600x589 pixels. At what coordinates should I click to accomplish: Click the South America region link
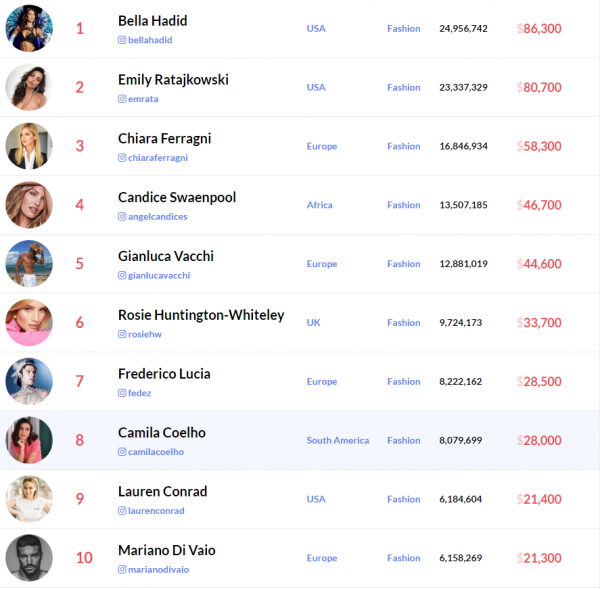coord(337,440)
